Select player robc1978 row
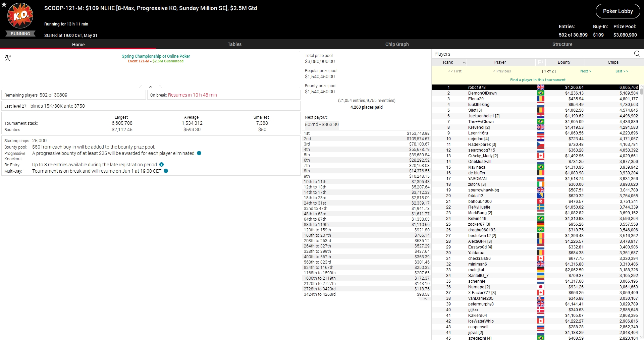Screen dimensions: 644x341 pos(535,88)
